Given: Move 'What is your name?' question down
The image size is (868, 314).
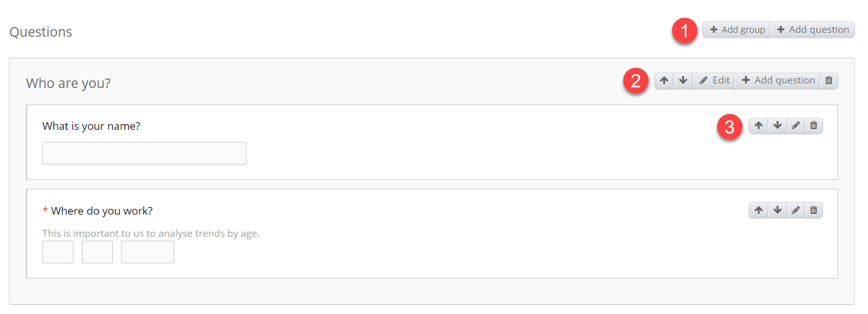Looking at the screenshot, I should 777,126.
